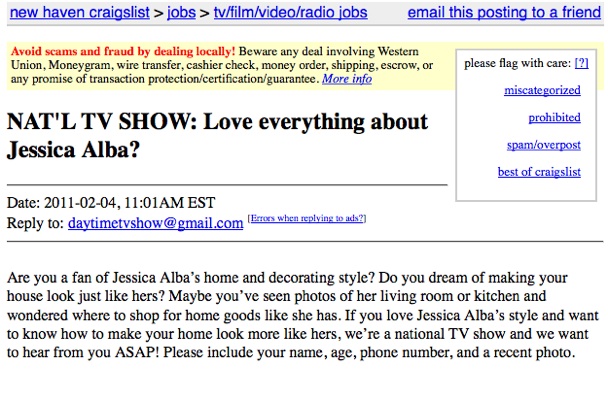Flag the posting as miscategorized

542,90
